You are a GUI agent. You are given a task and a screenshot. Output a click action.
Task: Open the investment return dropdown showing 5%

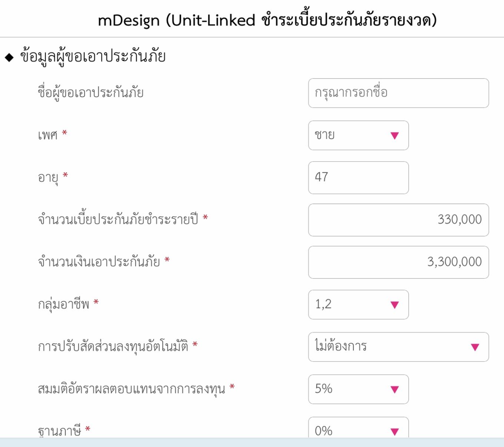pyautogui.click(x=358, y=389)
